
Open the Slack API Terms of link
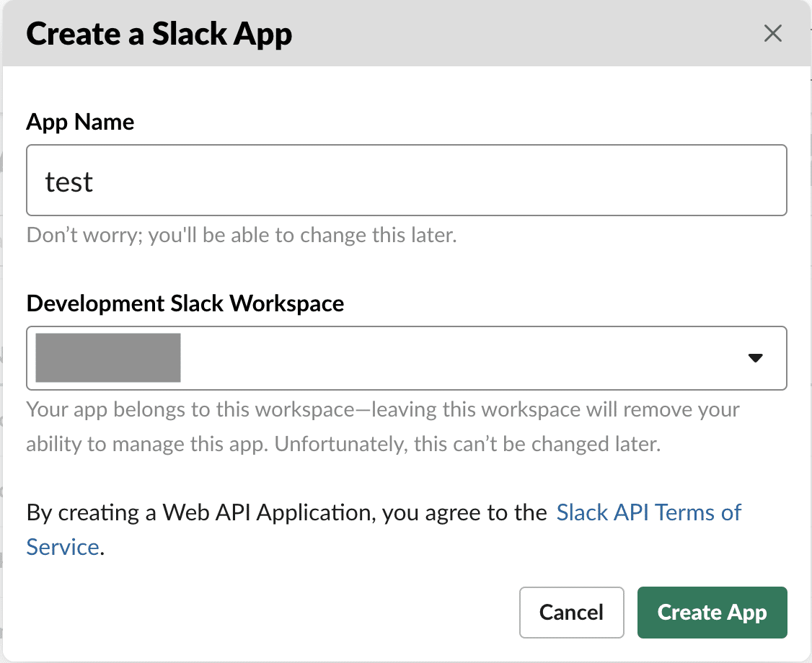click(x=649, y=512)
